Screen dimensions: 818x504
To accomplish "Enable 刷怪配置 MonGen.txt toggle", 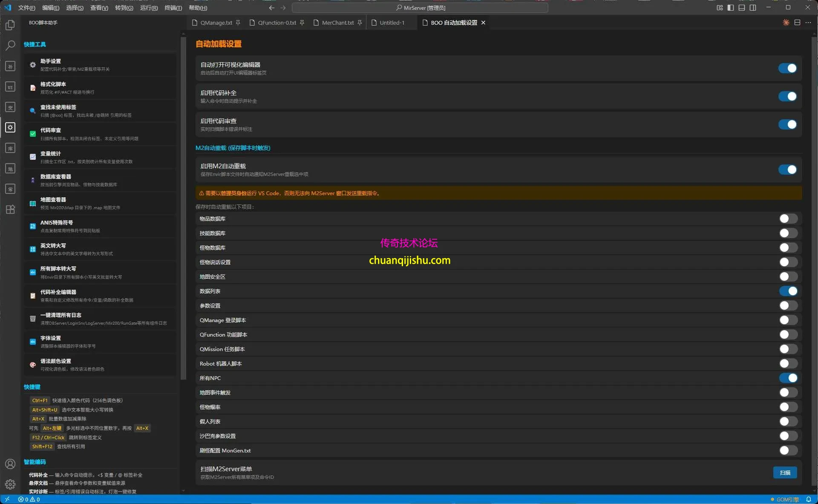I will click(788, 450).
